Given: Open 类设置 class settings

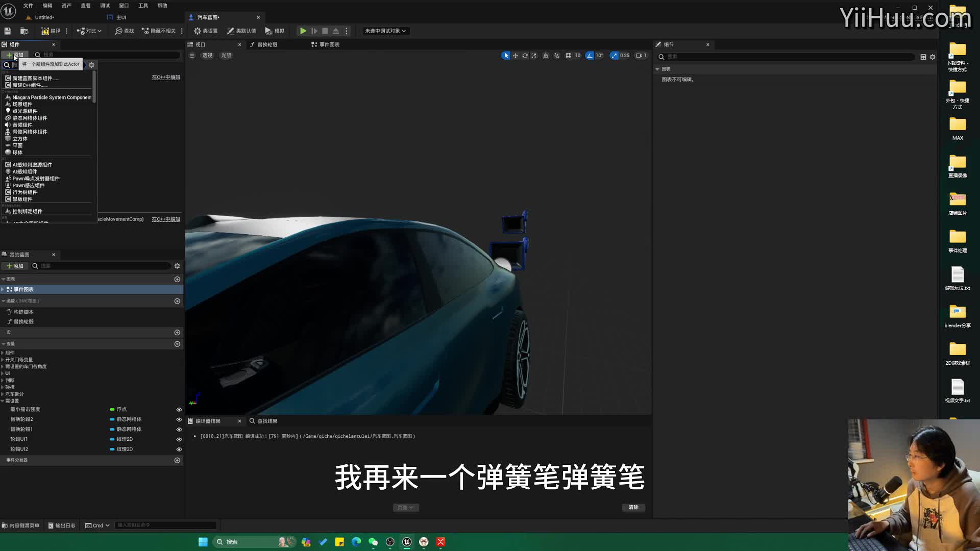Looking at the screenshot, I should coord(206,31).
